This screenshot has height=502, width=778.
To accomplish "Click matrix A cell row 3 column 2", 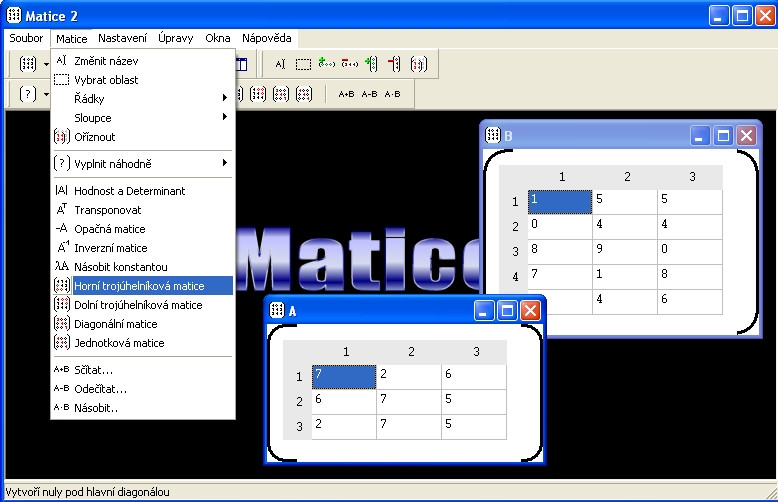I will (409, 427).
